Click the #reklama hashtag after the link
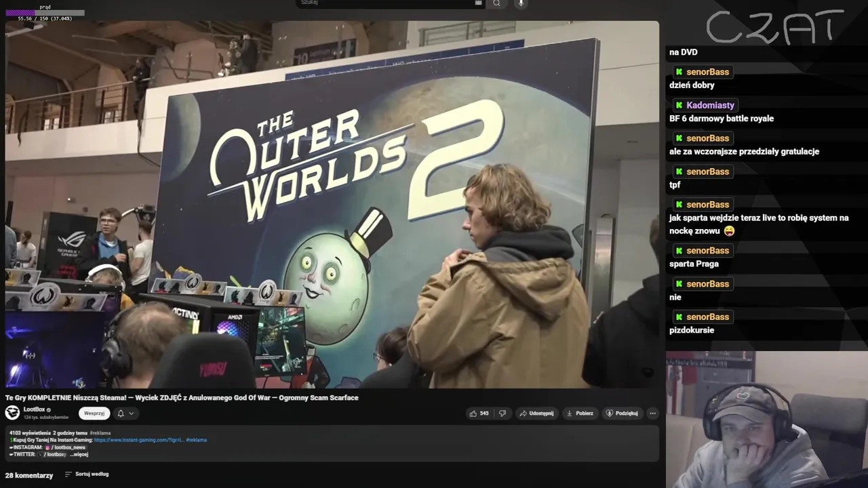Screen dimensions: 868x488 click(x=196, y=440)
